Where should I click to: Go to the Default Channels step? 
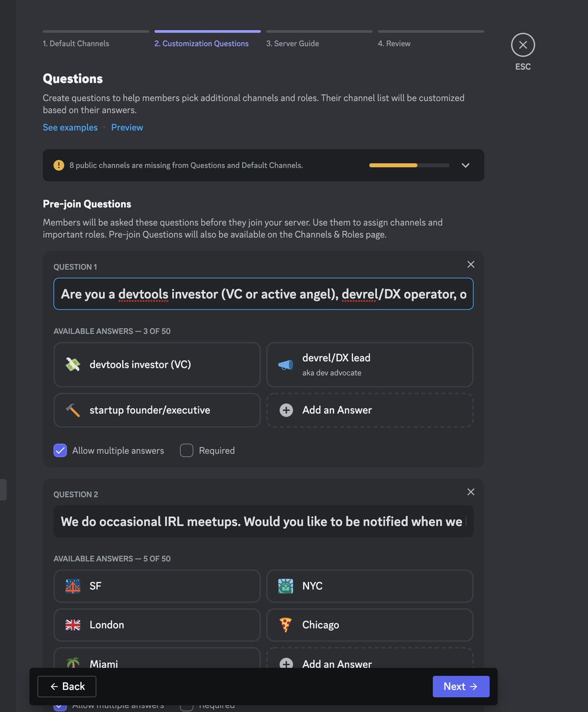pos(76,43)
